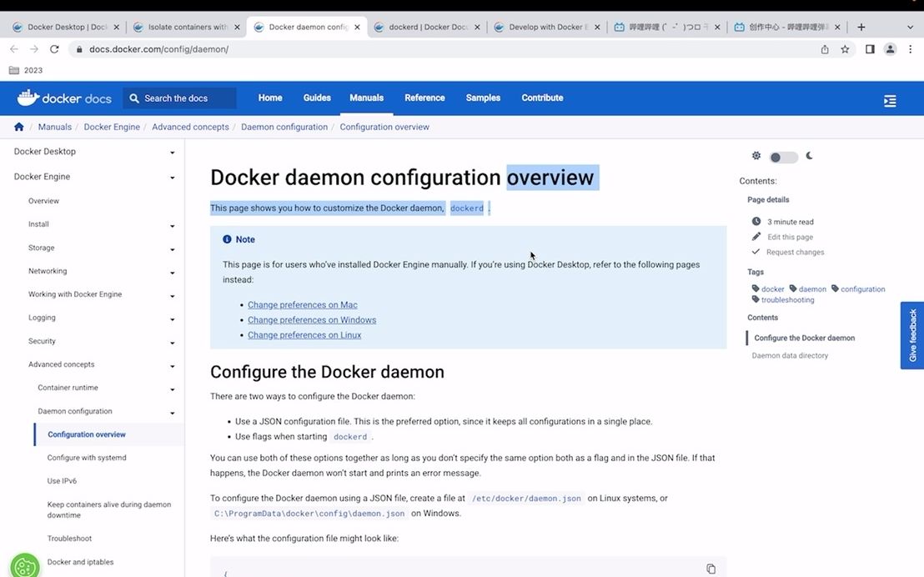
Task: Expand the Docker Desktop sidebar entry
Action: click(172, 152)
